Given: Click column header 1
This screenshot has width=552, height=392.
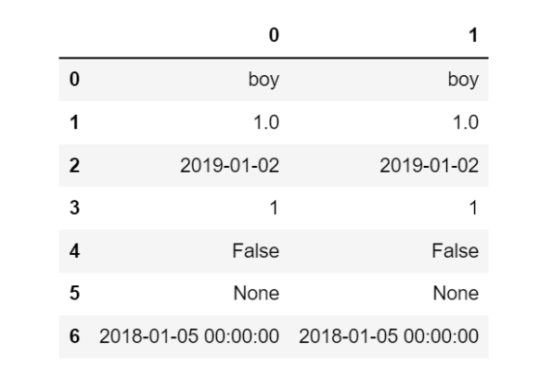Looking at the screenshot, I should pyautogui.click(x=473, y=35).
